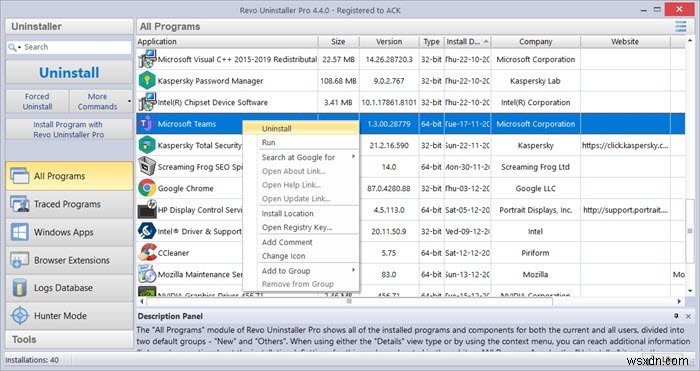Sort by the Application column header

[x=227, y=42]
